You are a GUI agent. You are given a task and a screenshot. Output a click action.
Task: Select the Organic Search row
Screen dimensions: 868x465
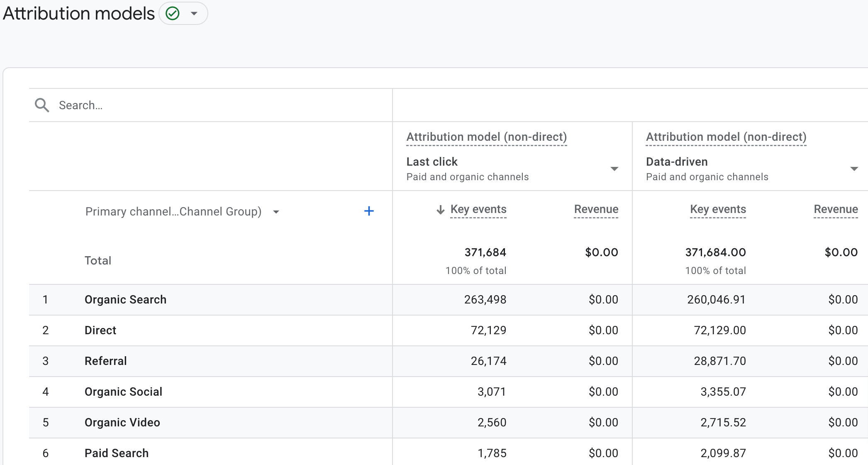tap(449, 300)
